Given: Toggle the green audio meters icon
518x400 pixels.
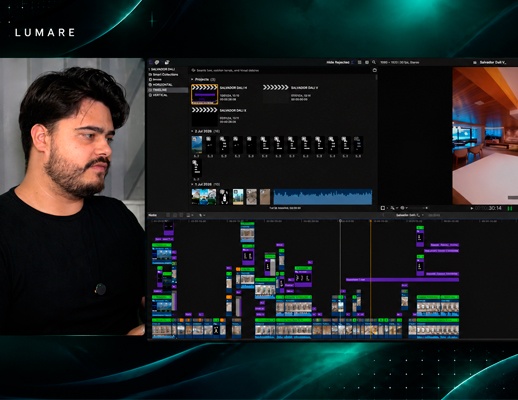Looking at the screenshot, I should (x=510, y=208).
